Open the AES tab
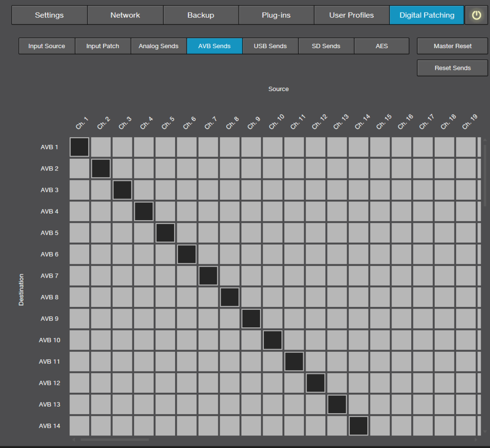This screenshot has width=490, height=448. (x=382, y=46)
